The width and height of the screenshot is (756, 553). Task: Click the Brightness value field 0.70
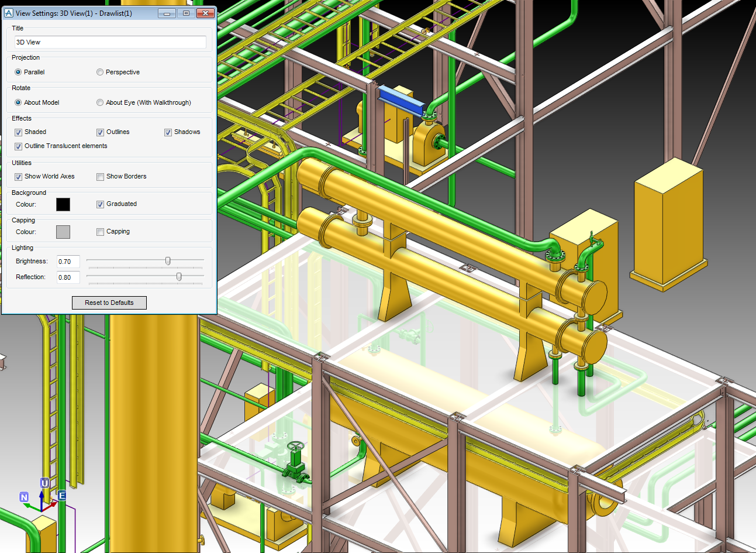pyautogui.click(x=68, y=262)
